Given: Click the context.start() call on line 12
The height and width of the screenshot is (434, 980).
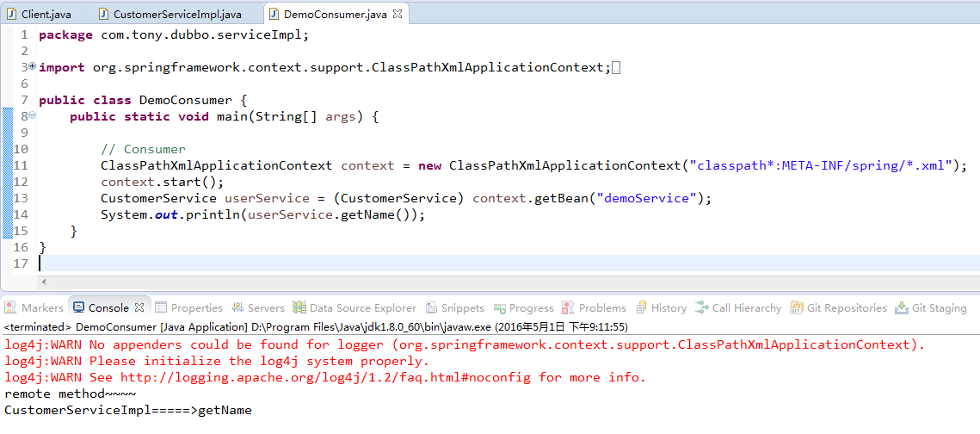Looking at the screenshot, I should click(x=162, y=182).
